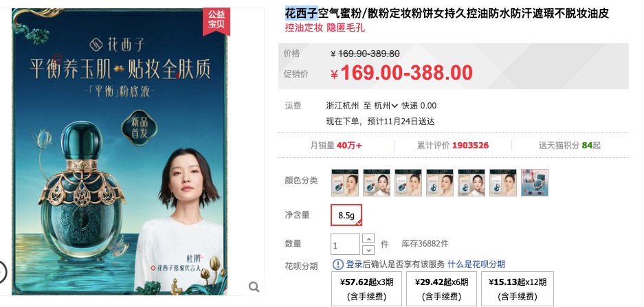The image size is (644, 307).
Task: Click previous image arrow at left edge
Action: coord(2,272)
